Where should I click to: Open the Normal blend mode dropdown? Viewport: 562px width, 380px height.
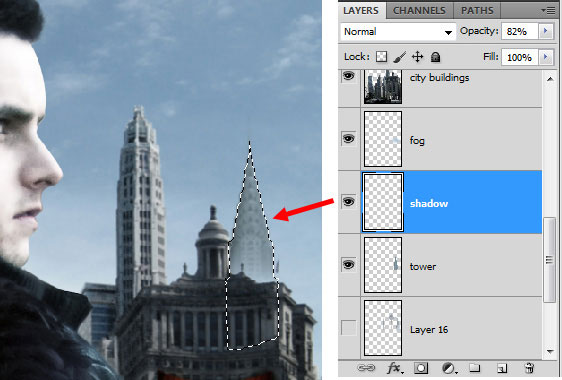coord(398,32)
